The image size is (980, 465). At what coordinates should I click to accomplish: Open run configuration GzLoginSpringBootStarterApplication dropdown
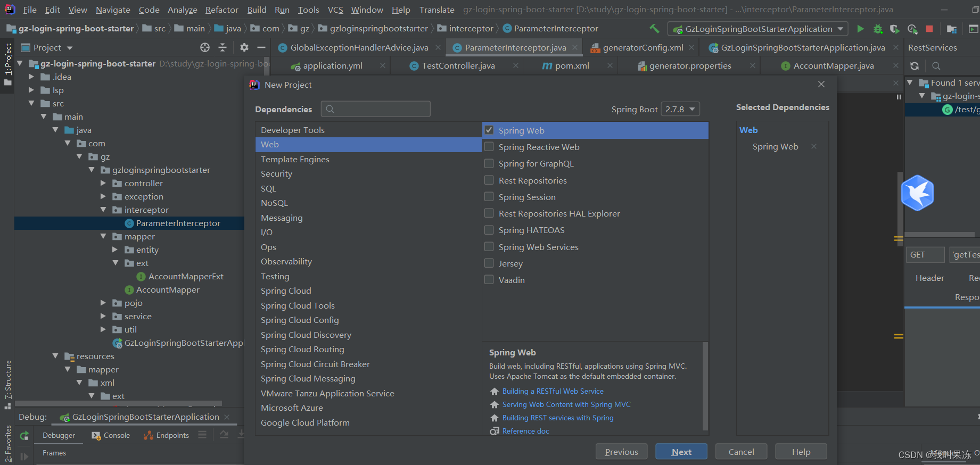758,29
